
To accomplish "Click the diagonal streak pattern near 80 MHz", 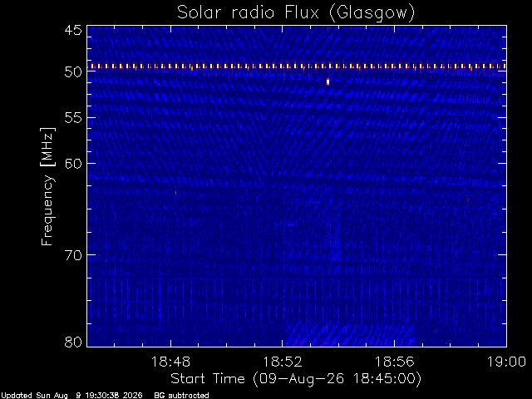I will point(349,335).
